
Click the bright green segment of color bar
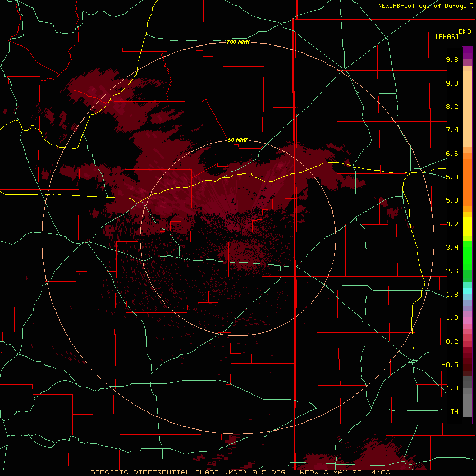467,255
